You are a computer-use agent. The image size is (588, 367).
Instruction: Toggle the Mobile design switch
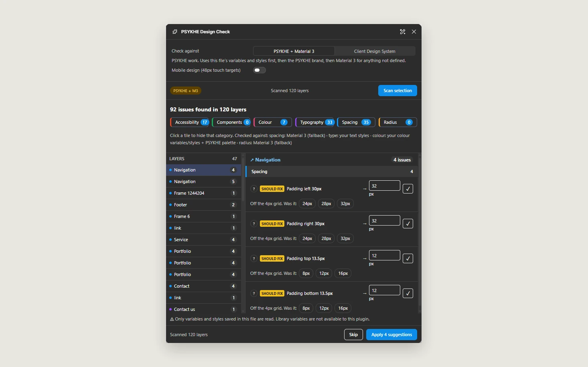260,70
